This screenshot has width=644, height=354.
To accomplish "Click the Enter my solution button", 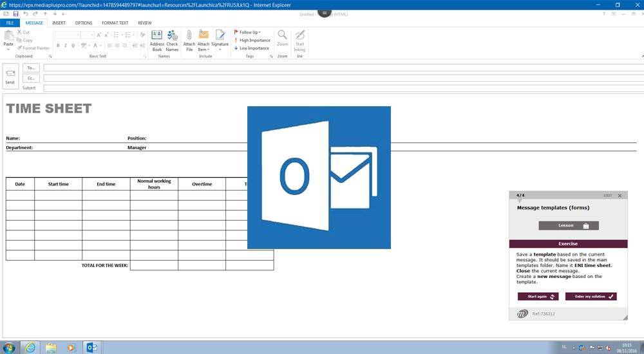I will pos(591,296).
